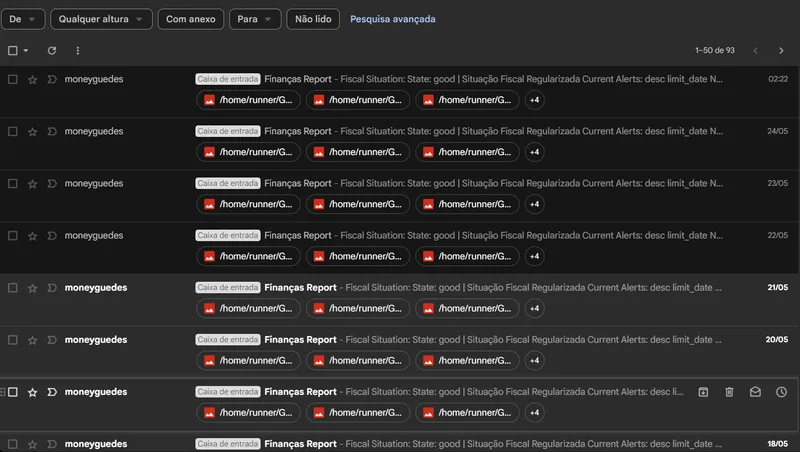The width and height of the screenshot is (800, 452).
Task: Star the email dated 21/05
Action: click(x=33, y=288)
